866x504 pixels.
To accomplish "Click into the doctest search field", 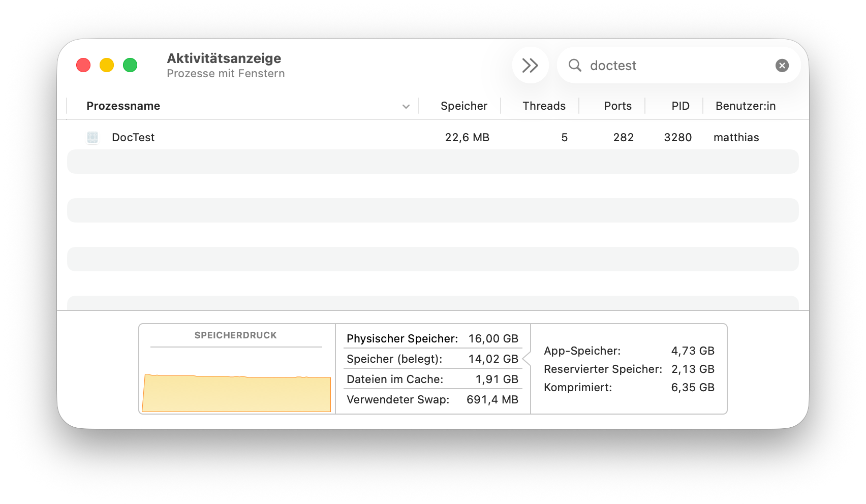I will (x=676, y=66).
